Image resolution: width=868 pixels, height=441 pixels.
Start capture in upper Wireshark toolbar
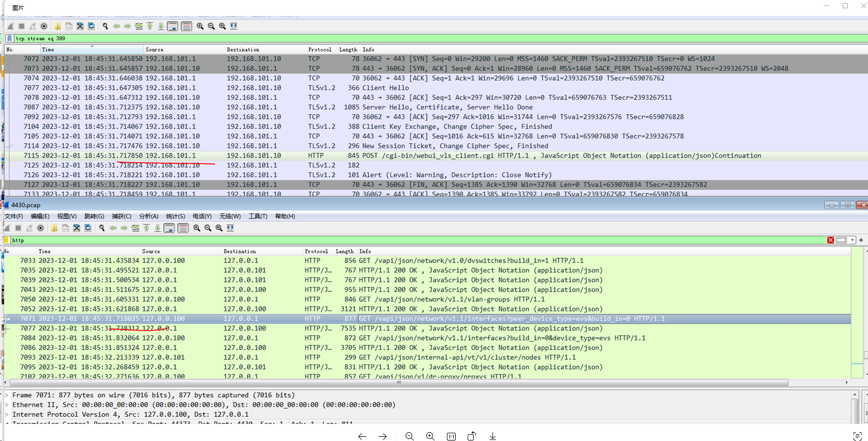point(10,26)
